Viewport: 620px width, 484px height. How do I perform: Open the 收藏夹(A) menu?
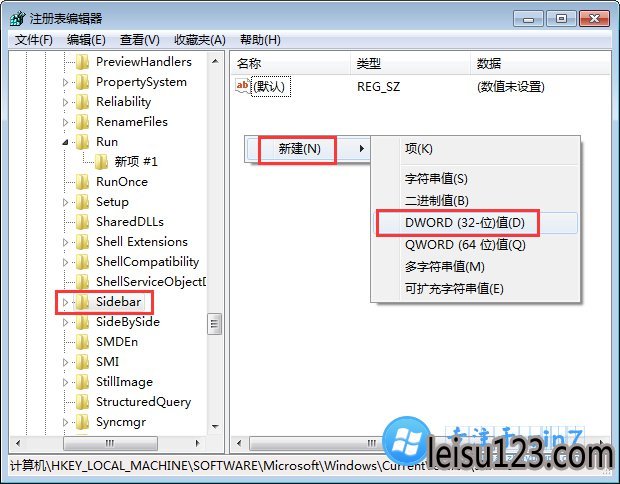(x=200, y=40)
